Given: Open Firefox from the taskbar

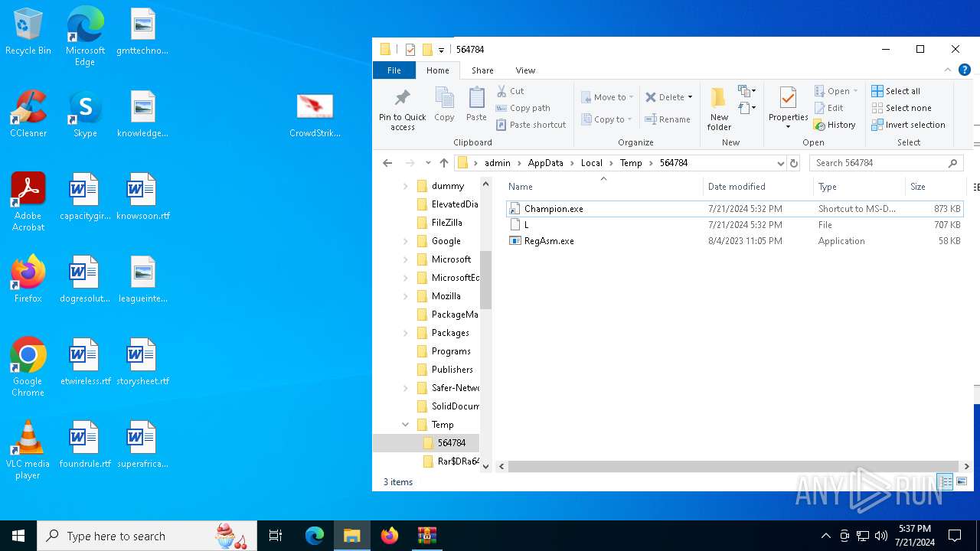Looking at the screenshot, I should [x=390, y=536].
